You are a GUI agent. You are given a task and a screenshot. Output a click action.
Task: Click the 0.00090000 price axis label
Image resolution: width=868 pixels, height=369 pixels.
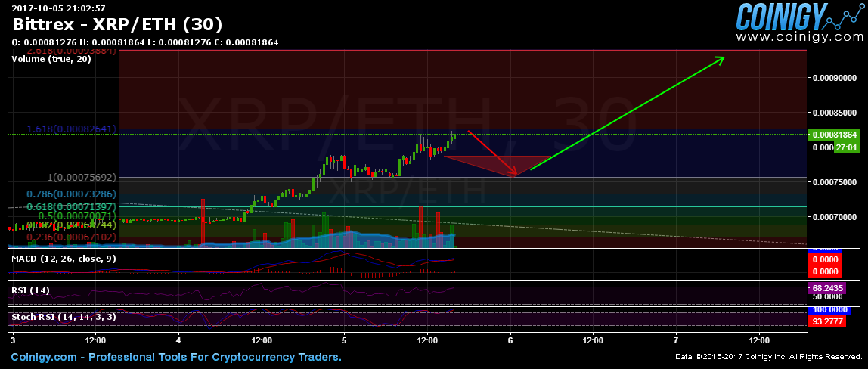pos(835,78)
